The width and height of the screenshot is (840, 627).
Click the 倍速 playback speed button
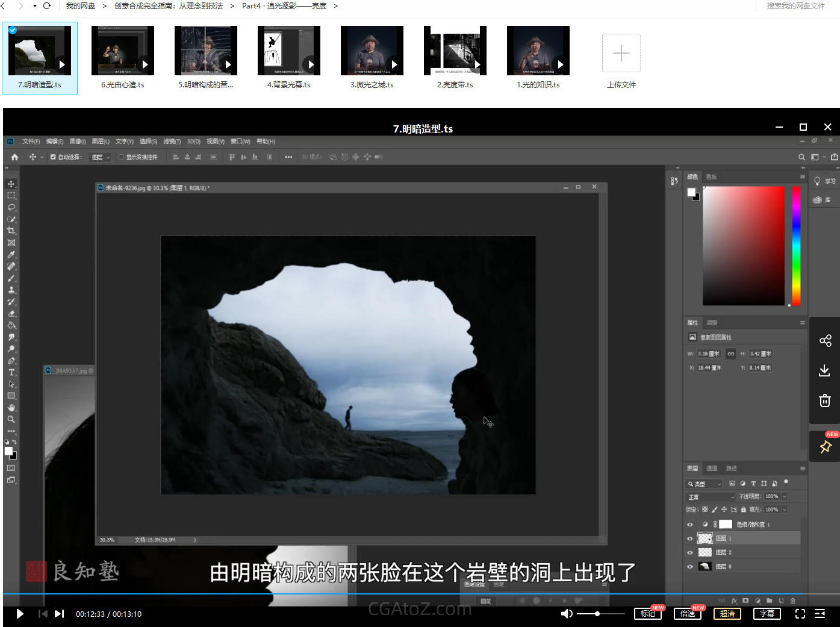687,614
